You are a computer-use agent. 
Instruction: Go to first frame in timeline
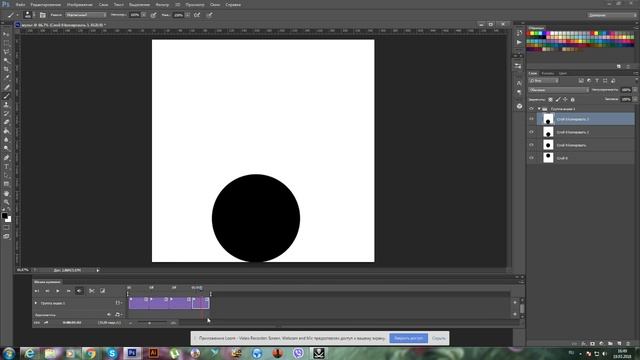(37, 291)
